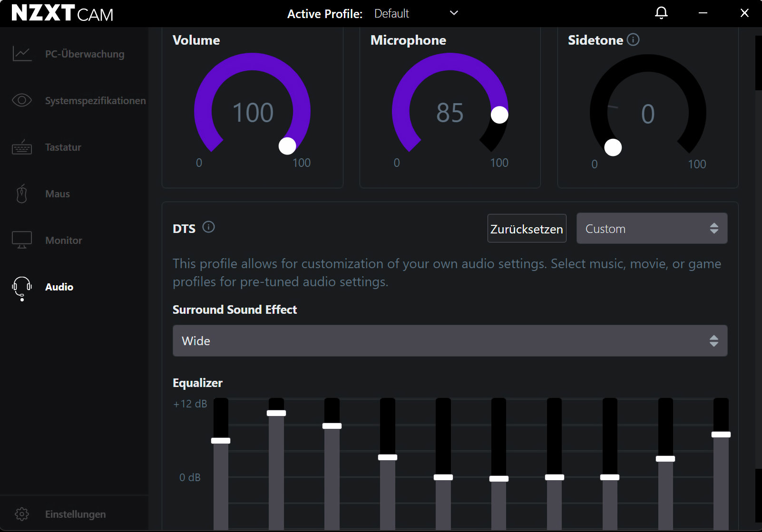The image size is (762, 532).
Task: Minimize the NZXT CAM window
Action: pos(703,13)
